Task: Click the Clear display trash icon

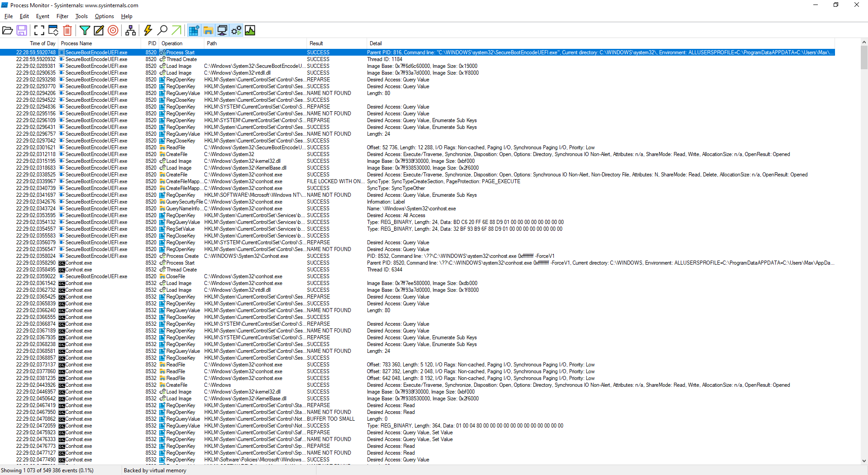Action: (x=67, y=30)
